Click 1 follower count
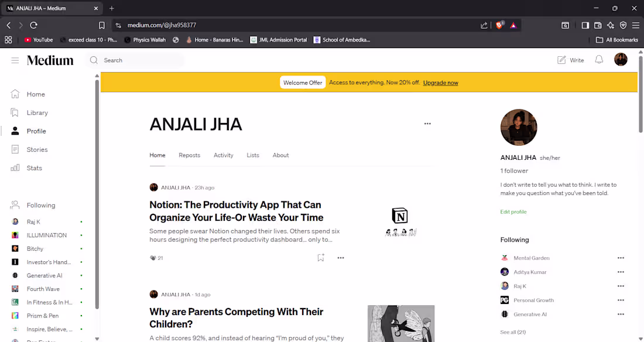Screen dimensions: 644x342 pos(514,170)
